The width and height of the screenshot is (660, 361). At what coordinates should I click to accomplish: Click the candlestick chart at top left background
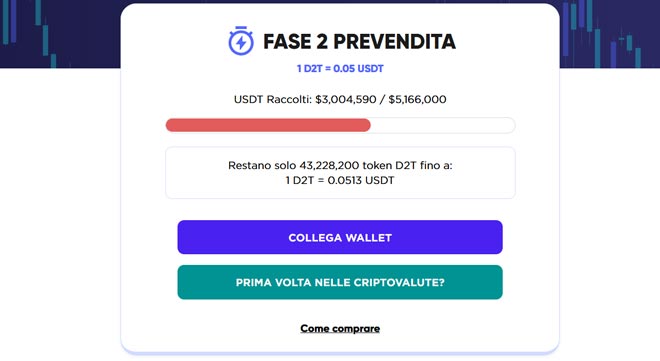[x=29, y=34]
